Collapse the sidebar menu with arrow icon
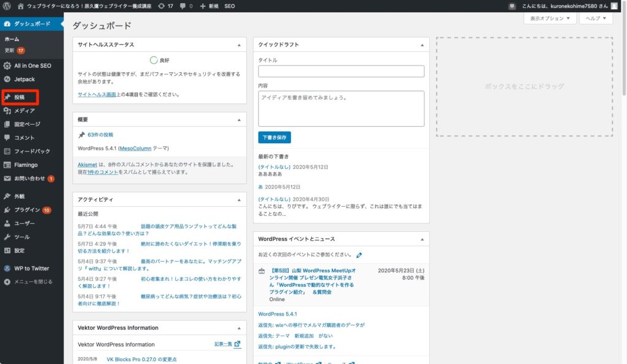The height and width of the screenshot is (364, 627). [x=7, y=281]
